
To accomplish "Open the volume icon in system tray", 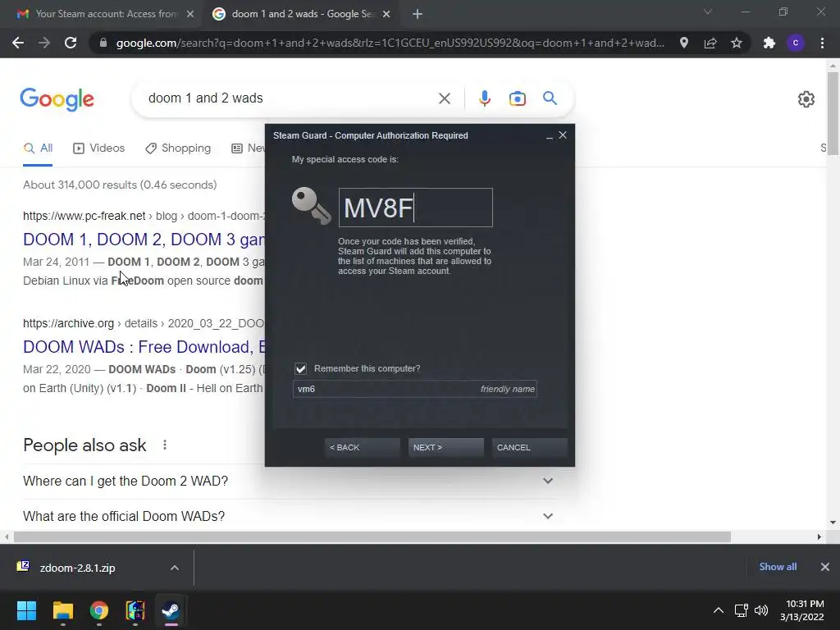I will coord(760,610).
